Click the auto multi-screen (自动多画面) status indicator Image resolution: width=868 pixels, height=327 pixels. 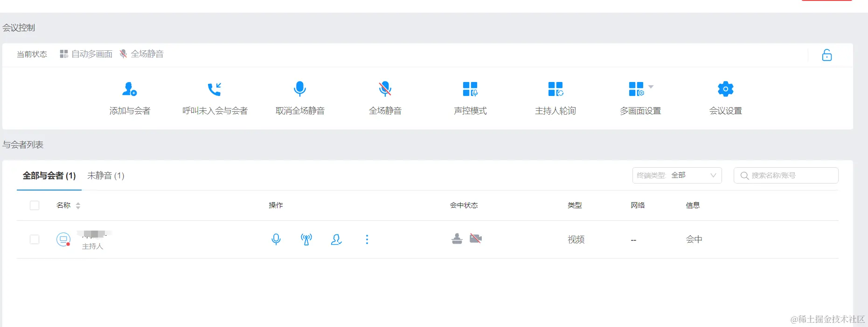pos(86,54)
